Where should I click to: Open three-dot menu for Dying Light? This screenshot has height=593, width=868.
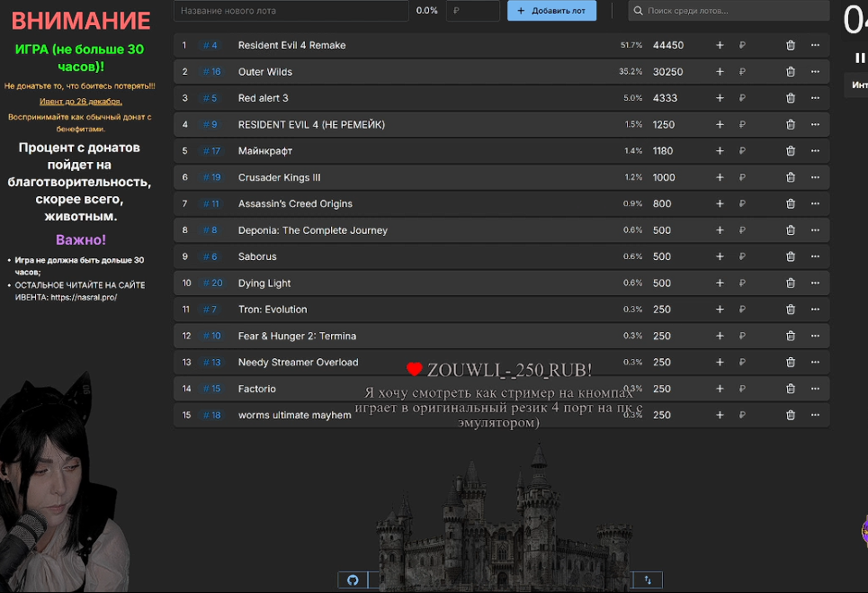click(x=815, y=283)
